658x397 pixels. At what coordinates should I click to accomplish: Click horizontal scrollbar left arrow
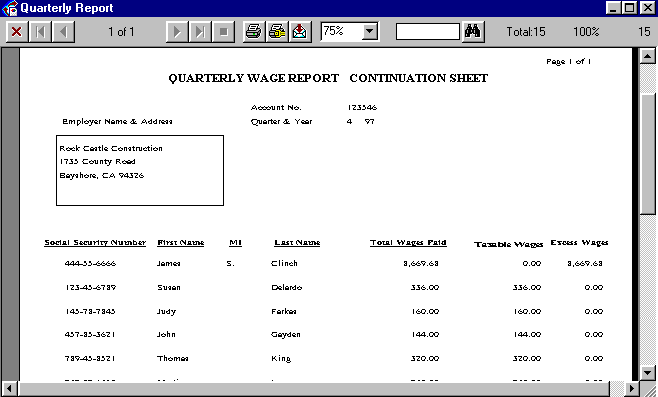click(10, 389)
